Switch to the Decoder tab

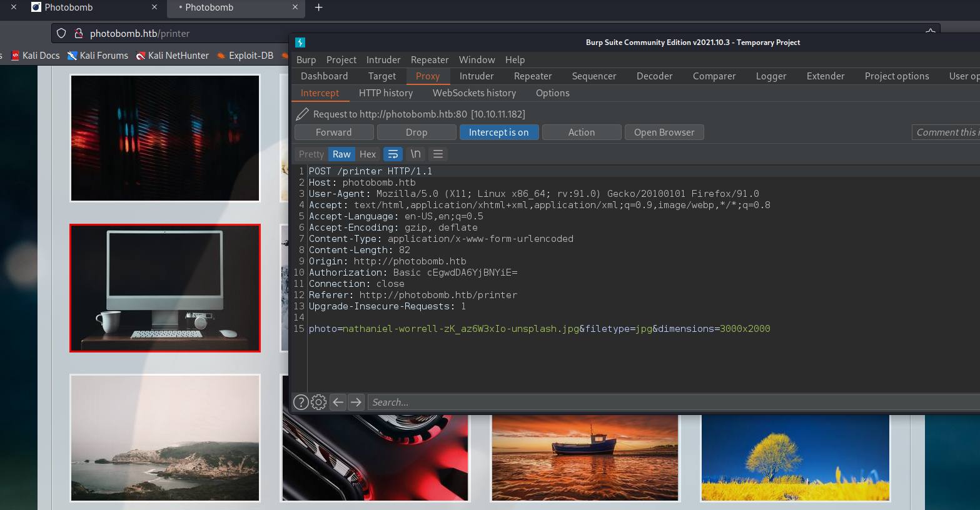(655, 76)
